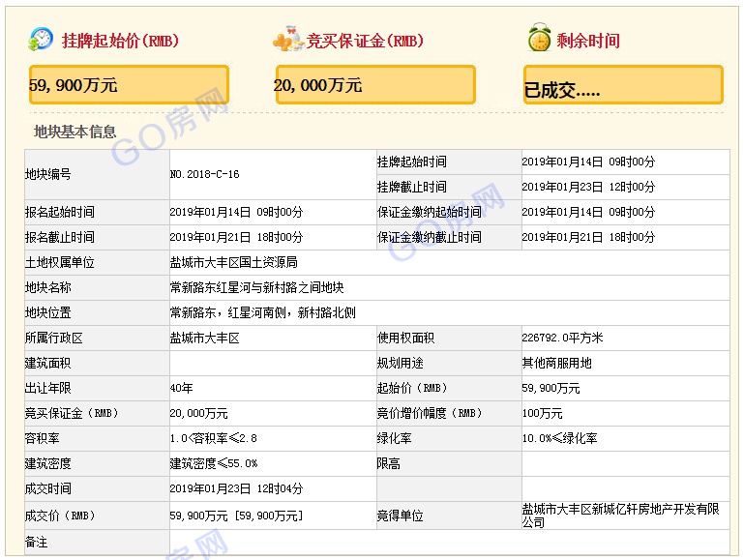
Task: Click the planned use 其他商服用地 cell
Action: 556,363
